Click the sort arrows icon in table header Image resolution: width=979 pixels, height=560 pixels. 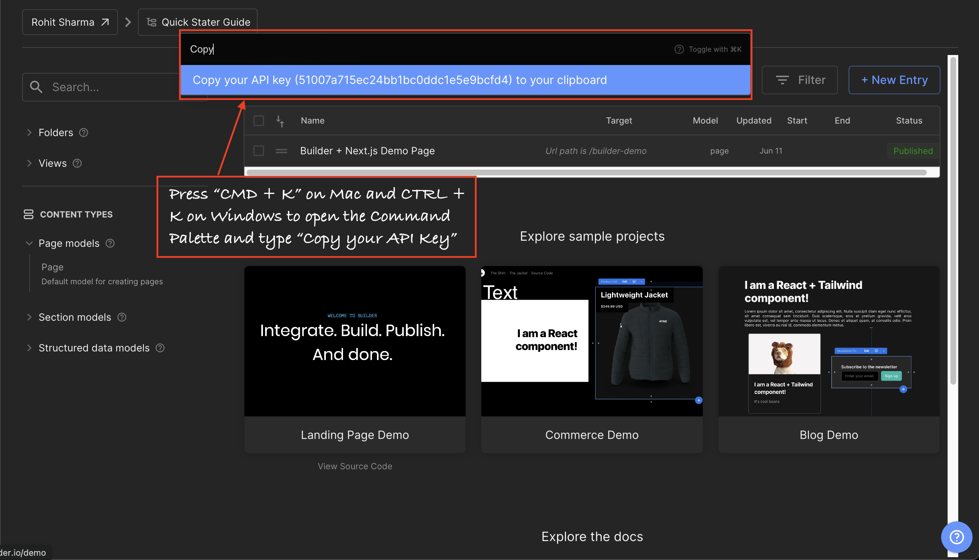280,121
